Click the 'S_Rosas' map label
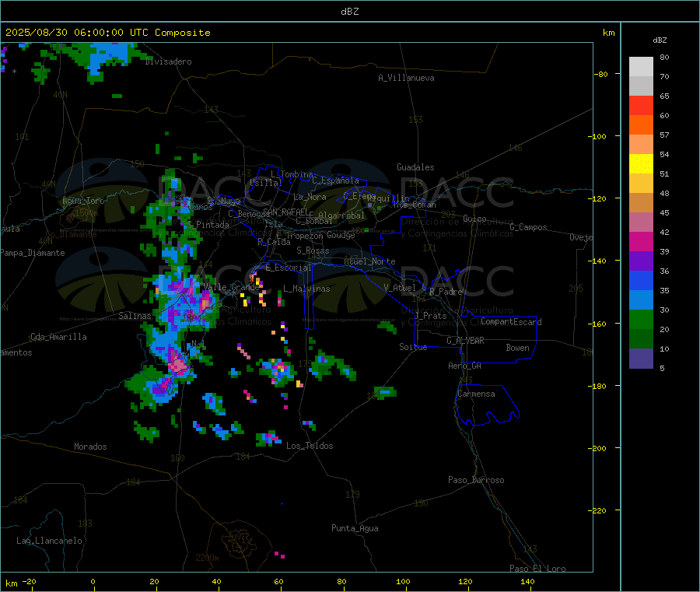This screenshot has height=592, width=700. [x=313, y=250]
